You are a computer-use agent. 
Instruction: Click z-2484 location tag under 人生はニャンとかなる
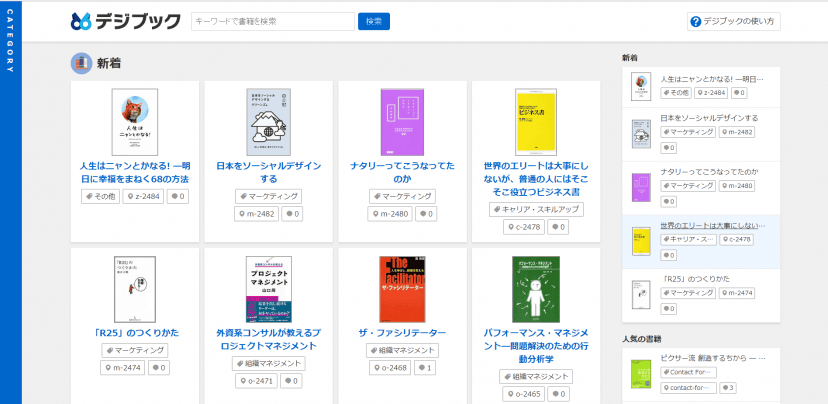coord(142,196)
